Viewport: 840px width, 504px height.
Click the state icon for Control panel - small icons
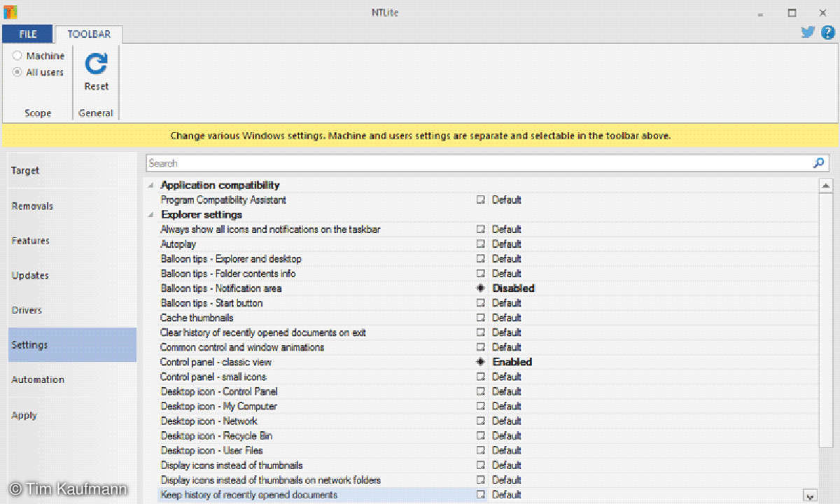[x=481, y=377]
